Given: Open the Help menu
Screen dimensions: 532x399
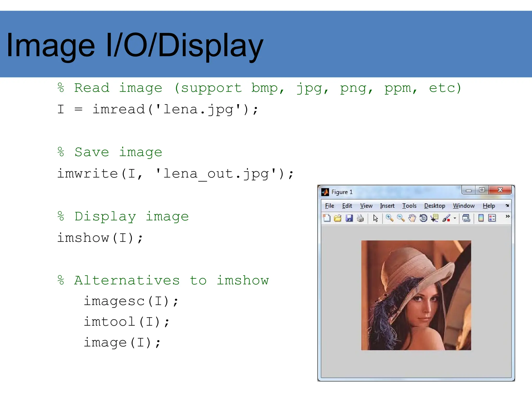Looking at the screenshot, I should [x=489, y=206].
